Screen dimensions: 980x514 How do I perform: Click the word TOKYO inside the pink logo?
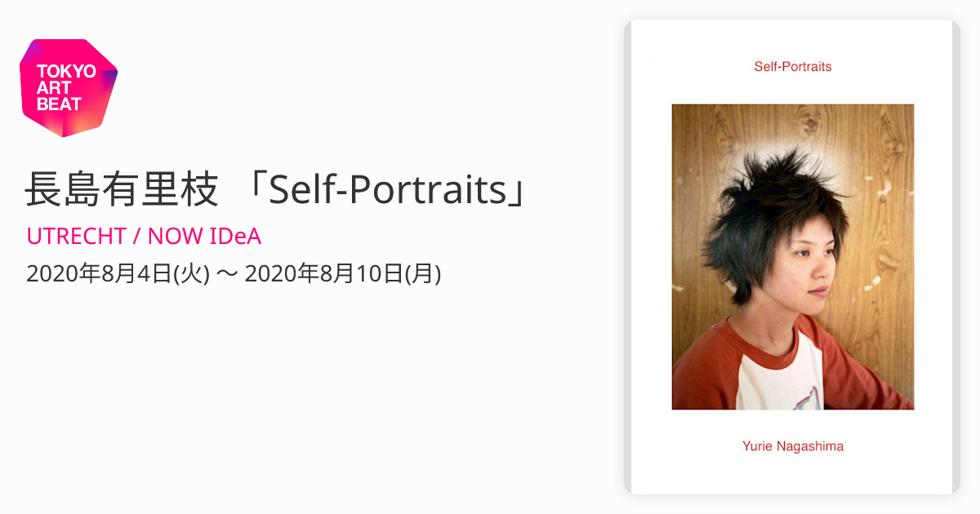coord(67,72)
